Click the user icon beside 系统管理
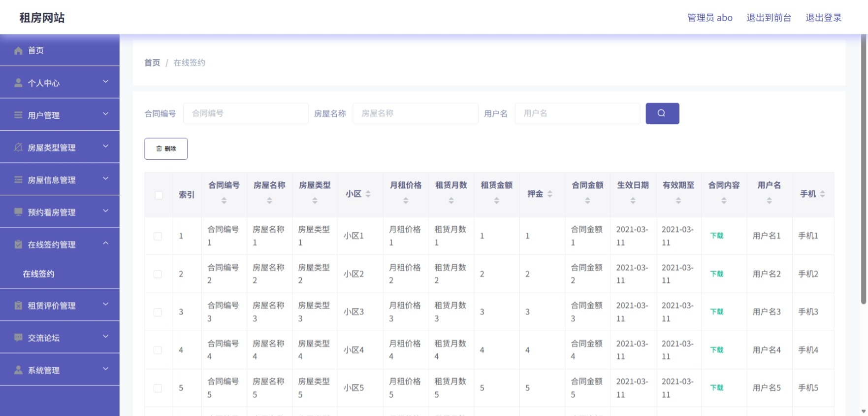 click(18, 370)
